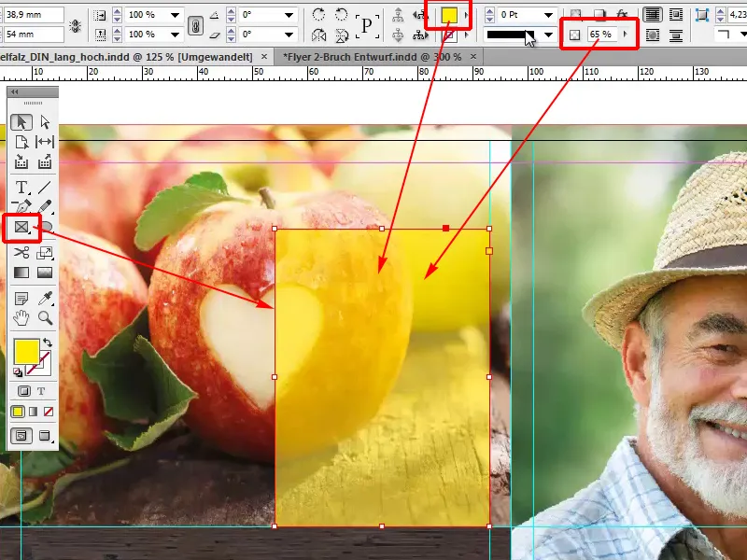747x560 pixels.
Task: Click text wrap around bounding box icon
Action: click(x=675, y=15)
